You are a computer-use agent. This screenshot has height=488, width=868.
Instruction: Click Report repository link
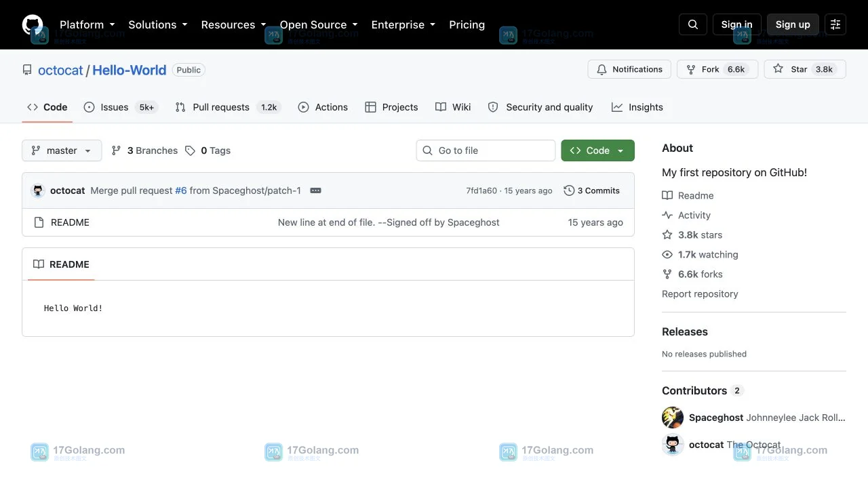700,293
